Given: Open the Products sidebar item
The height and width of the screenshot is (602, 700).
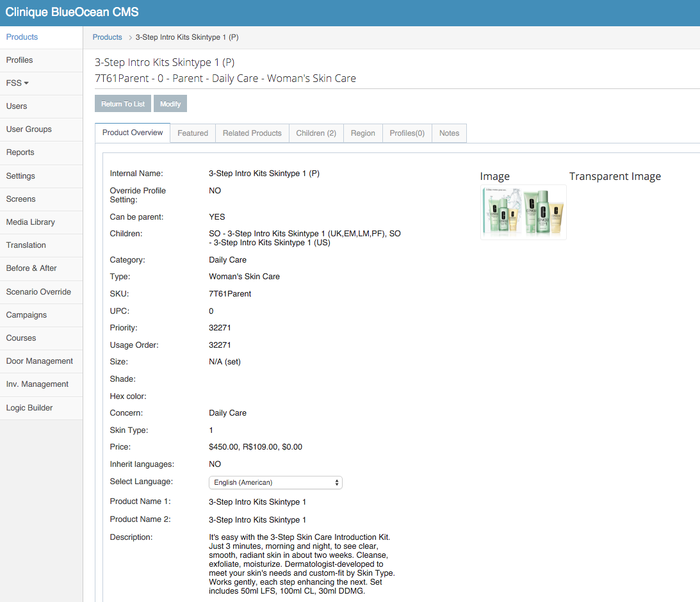Looking at the screenshot, I should [x=41, y=37].
